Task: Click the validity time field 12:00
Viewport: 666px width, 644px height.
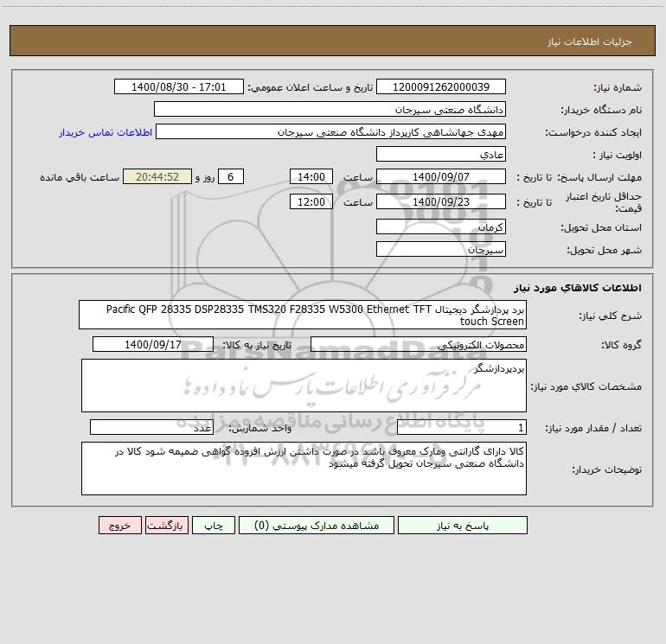Action: [311, 201]
